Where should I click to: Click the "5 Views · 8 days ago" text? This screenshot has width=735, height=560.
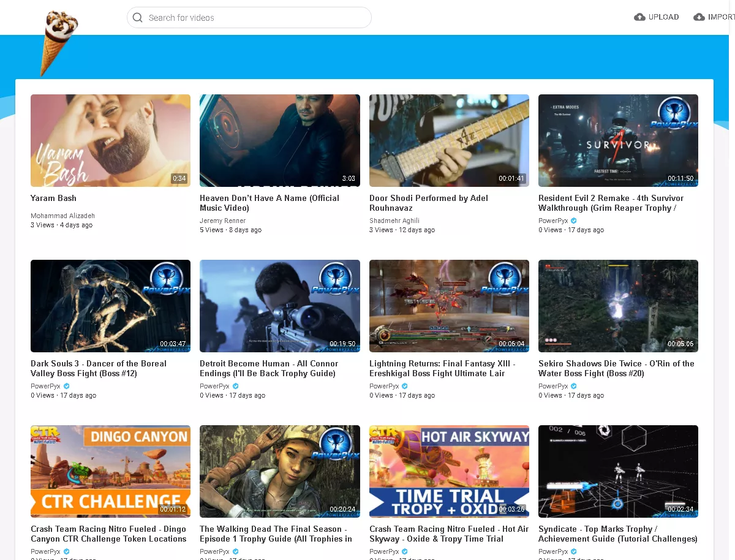[x=230, y=230]
